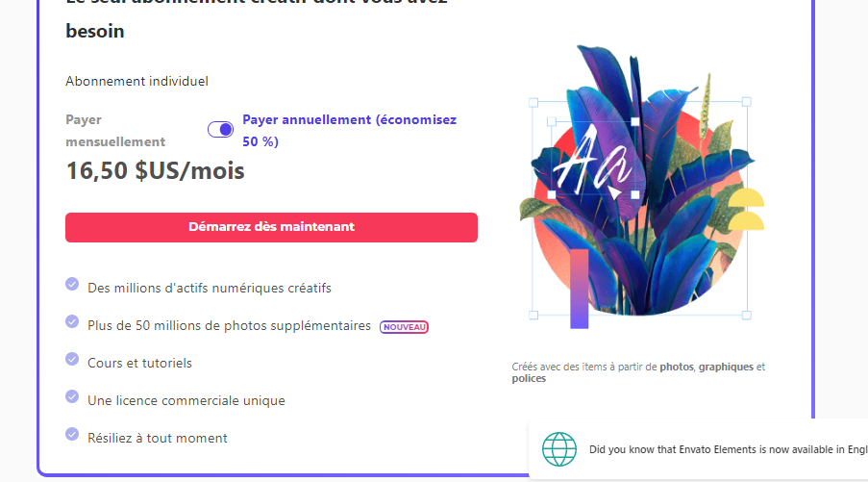Click checkmark icon beside "Résiliez à tout moment"
Screen dimensions: 868x482
pos(72,434)
